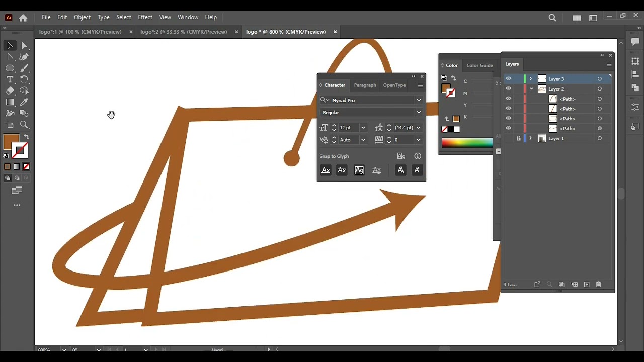The width and height of the screenshot is (644, 362).
Task: Select the Direct Selection tool
Action: click(24, 46)
